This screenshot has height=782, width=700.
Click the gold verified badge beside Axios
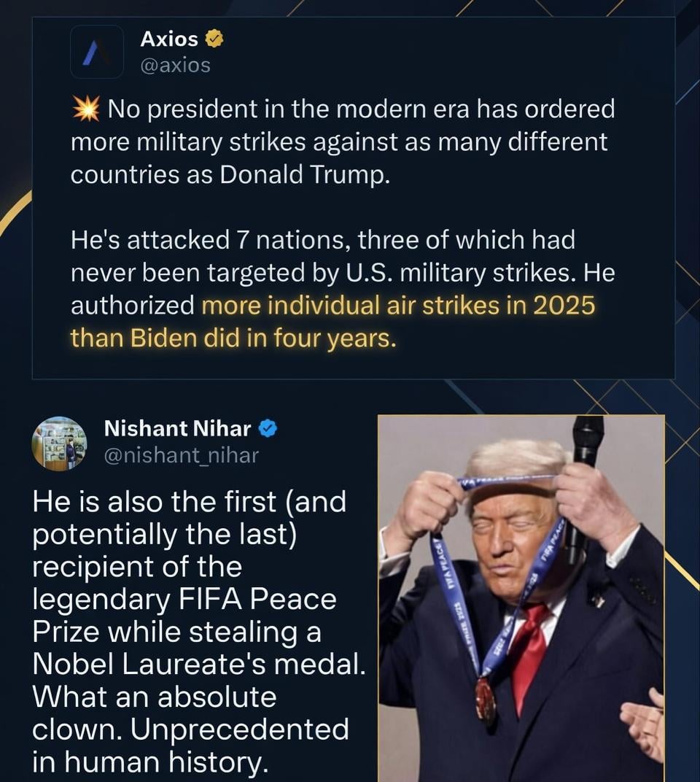coord(214,39)
